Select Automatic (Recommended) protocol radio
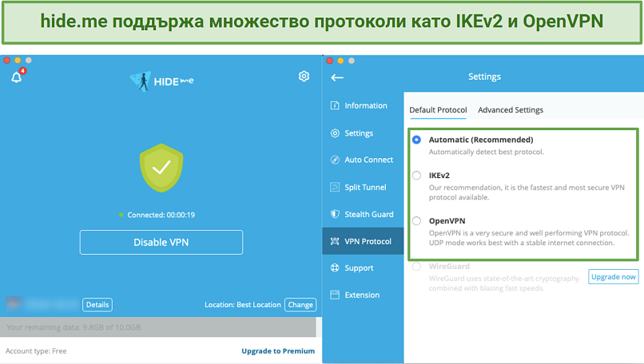The image size is (644, 364). [416, 140]
